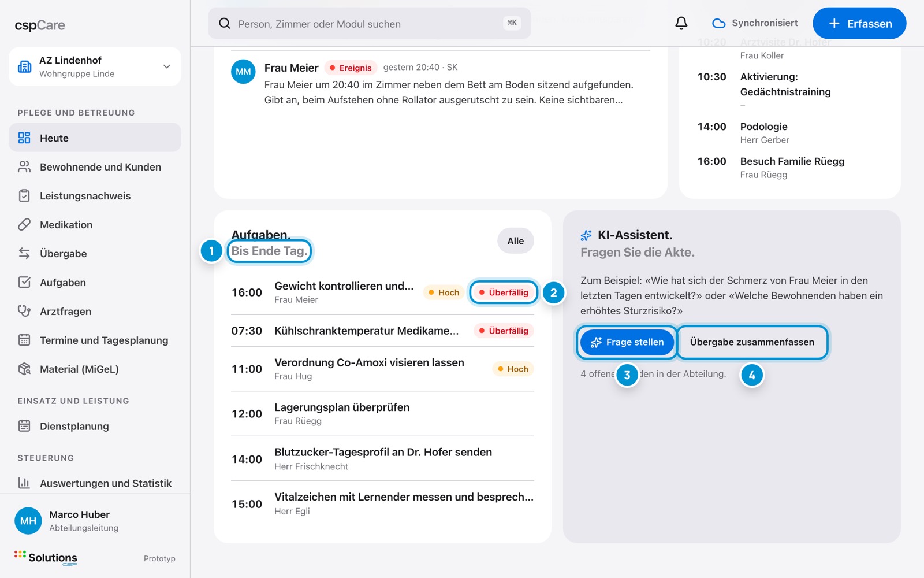Go to Medikation in sidebar
924x578 pixels.
tap(95, 224)
